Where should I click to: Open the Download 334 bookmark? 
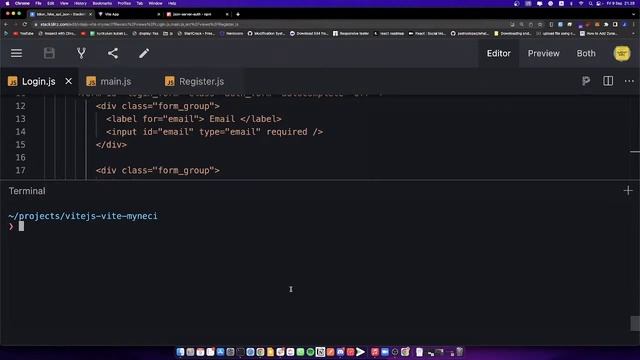click(x=309, y=33)
